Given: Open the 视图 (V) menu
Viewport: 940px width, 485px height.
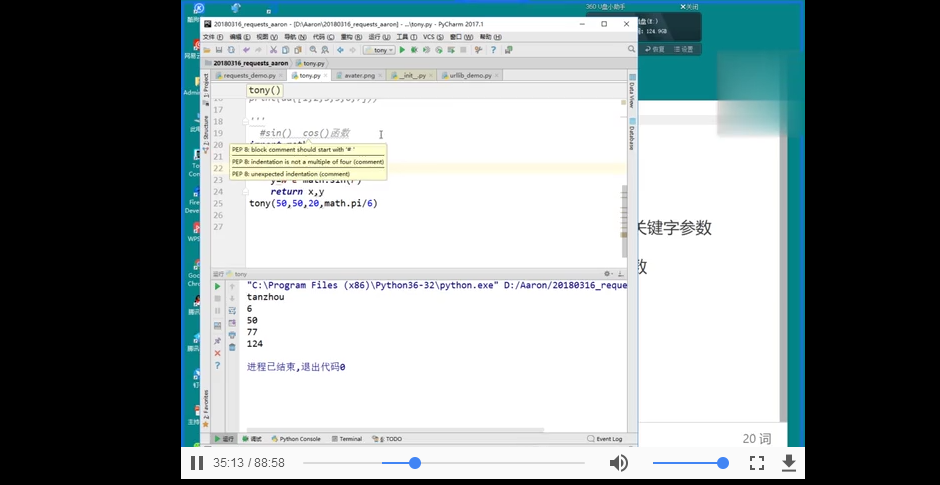Looking at the screenshot, I should [x=267, y=37].
